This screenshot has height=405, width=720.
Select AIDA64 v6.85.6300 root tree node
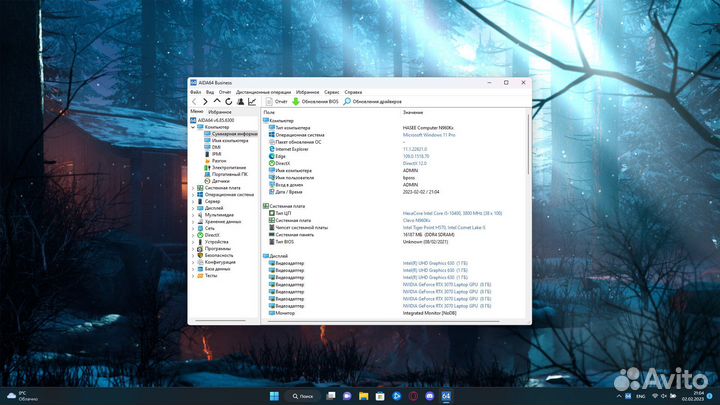(x=212, y=120)
